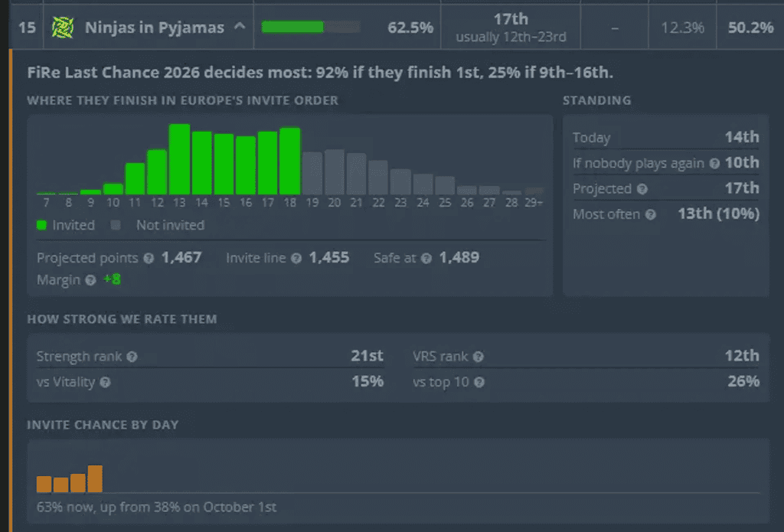Click the FiRe Last Chance 2026 summary sentence
Image resolution: width=784 pixels, height=532 pixels.
[320, 73]
